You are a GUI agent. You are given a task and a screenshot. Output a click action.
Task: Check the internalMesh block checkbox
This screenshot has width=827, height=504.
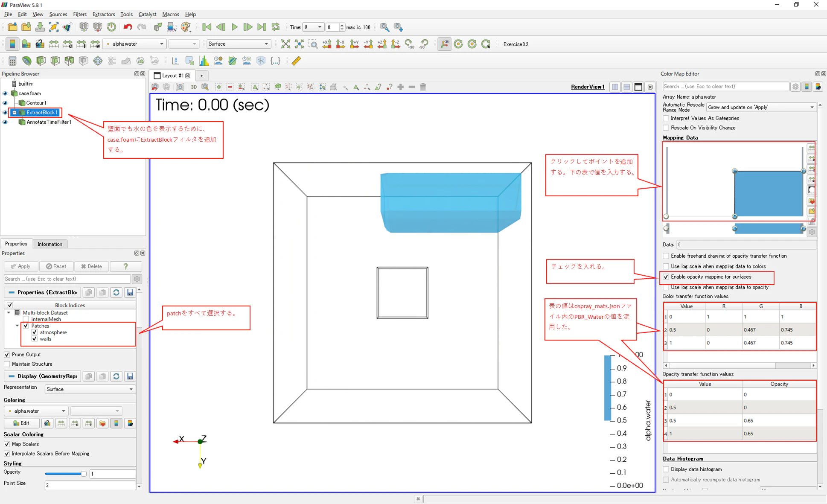(26, 319)
